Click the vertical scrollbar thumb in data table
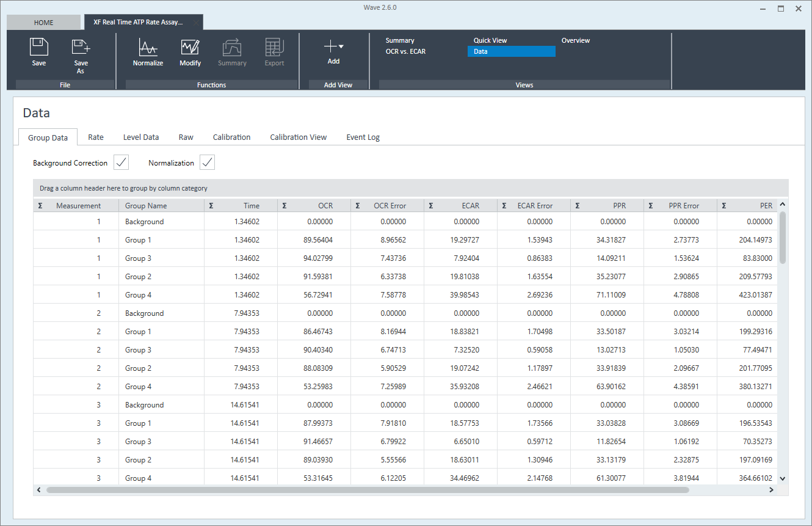812x526 pixels. pyautogui.click(x=783, y=238)
